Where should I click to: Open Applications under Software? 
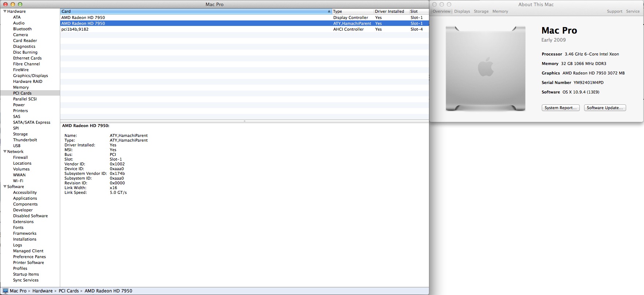[25, 198]
